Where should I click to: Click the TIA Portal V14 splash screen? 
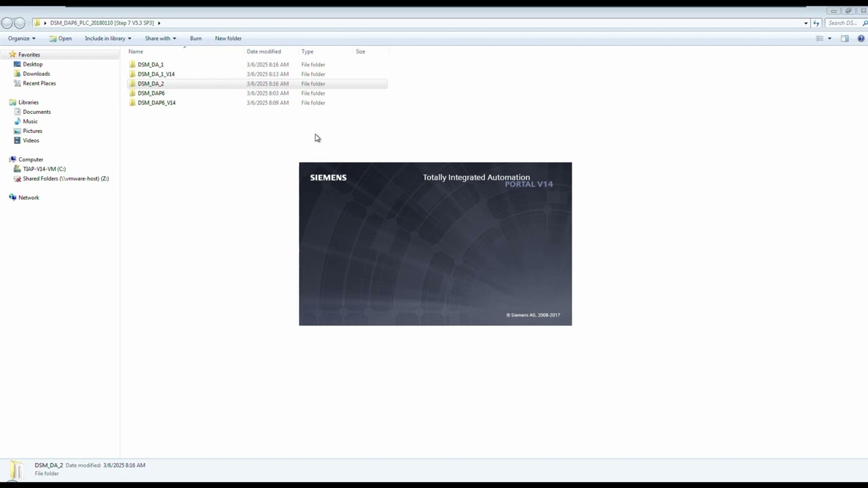(435, 244)
